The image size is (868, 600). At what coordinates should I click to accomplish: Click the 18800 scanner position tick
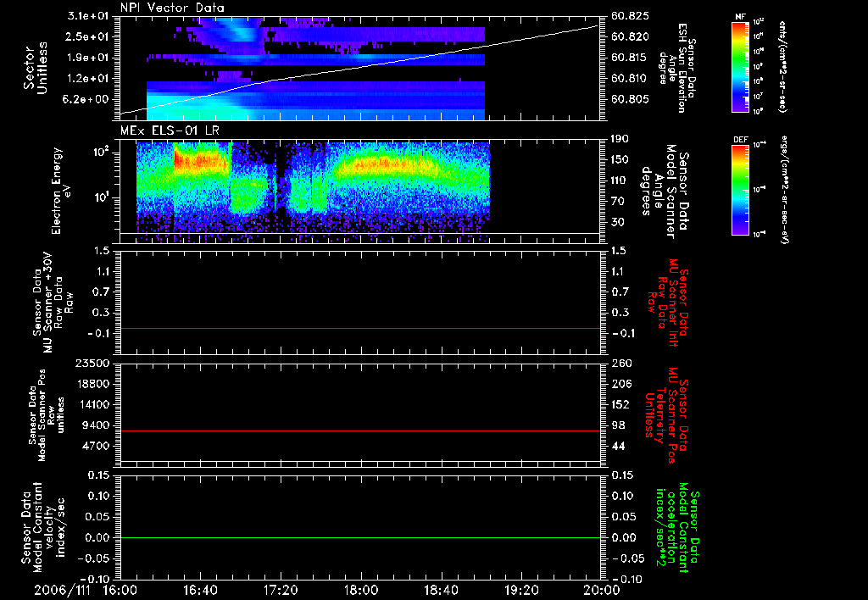click(x=92, y=384)
